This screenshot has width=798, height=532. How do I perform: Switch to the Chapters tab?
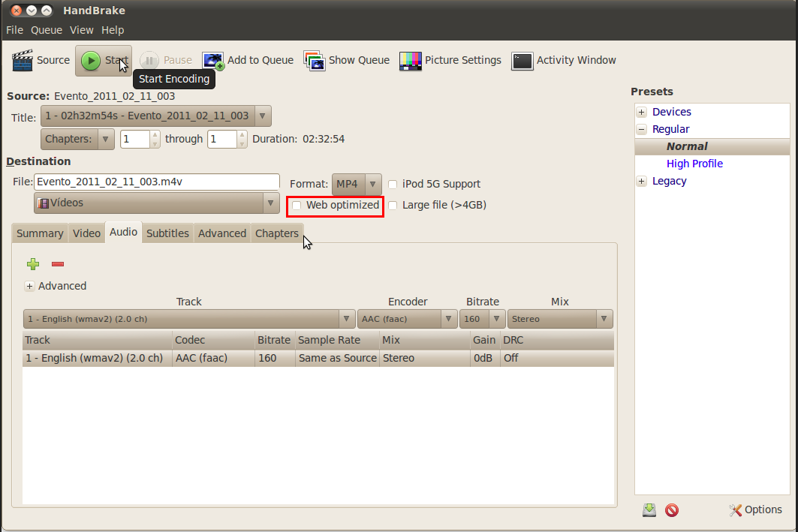(277, 233)
